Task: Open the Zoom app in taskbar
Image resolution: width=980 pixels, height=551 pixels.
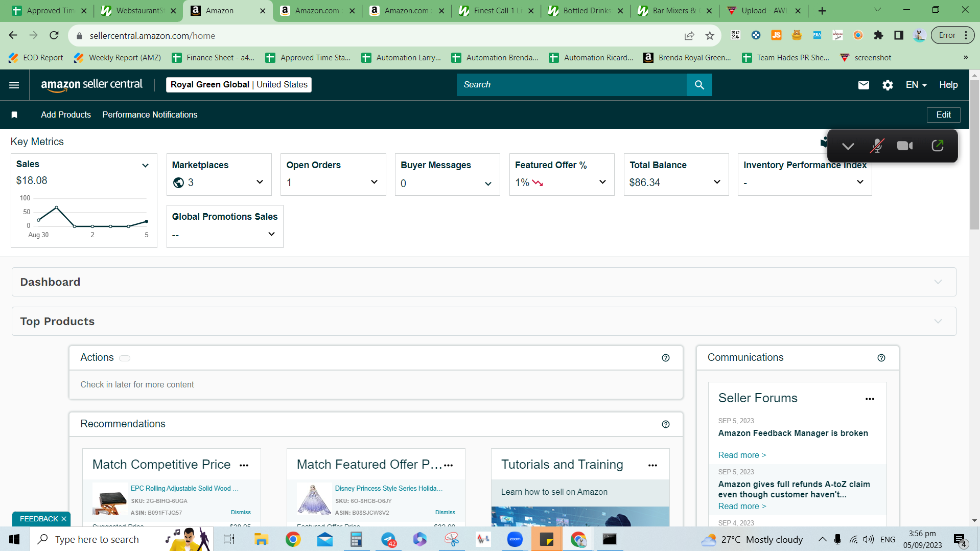Action: pos(515,539)
